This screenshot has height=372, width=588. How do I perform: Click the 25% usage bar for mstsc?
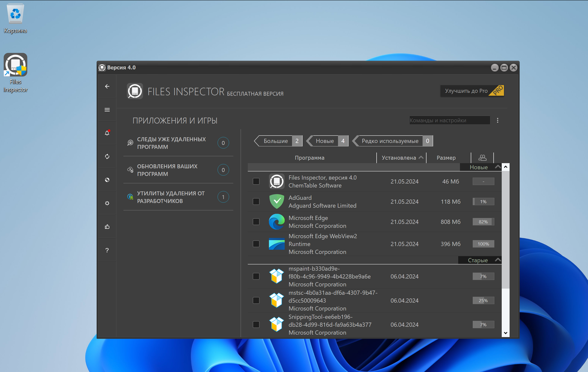click(x=483, y=300)
